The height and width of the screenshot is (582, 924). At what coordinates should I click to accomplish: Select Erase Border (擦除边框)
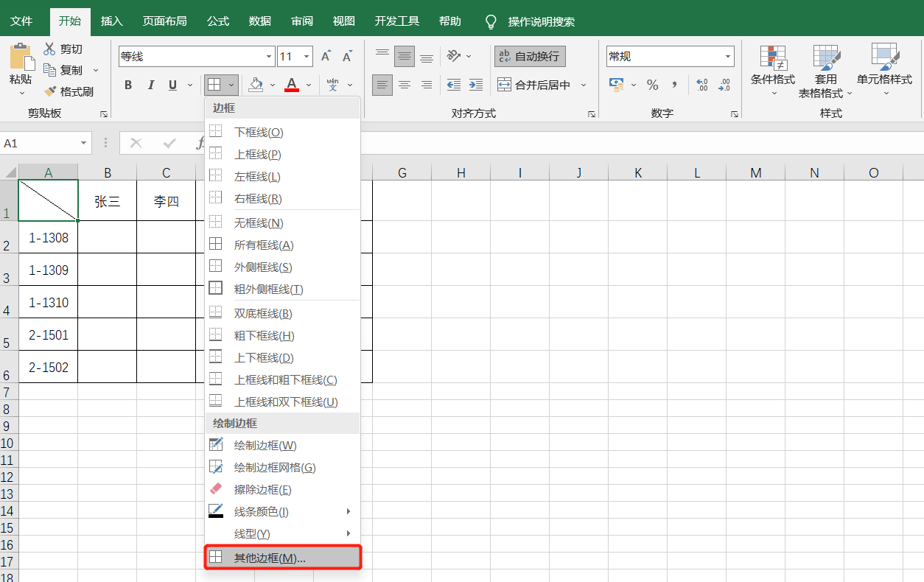283,489
